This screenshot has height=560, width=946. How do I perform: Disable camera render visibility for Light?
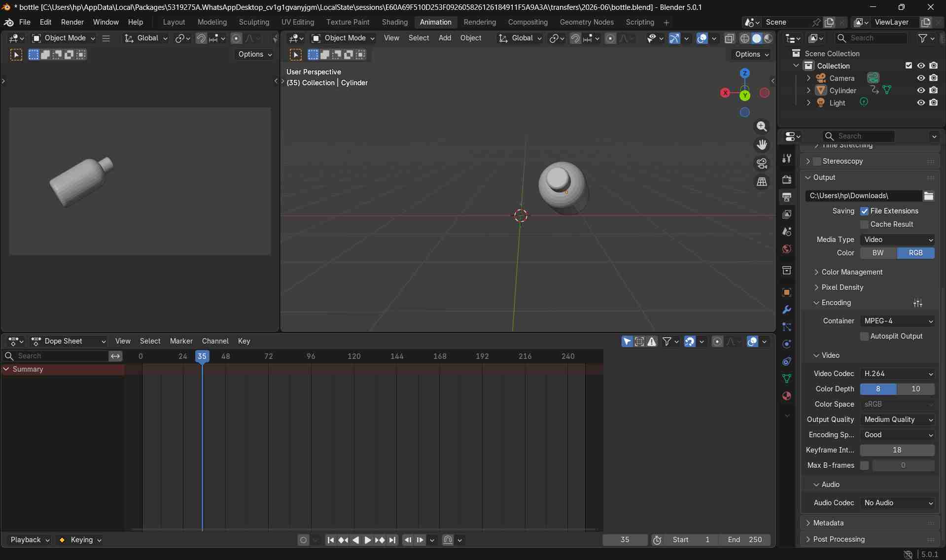(933, 102)
